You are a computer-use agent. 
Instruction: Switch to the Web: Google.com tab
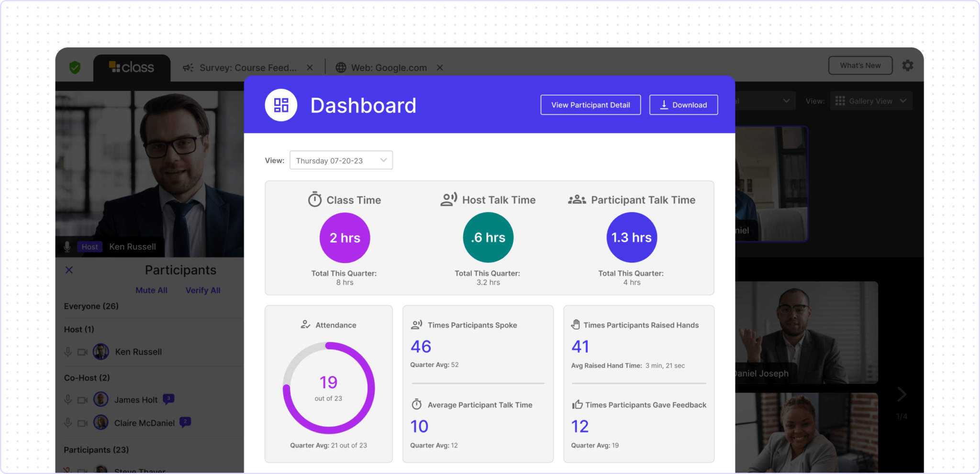click(x=389, y=67)
